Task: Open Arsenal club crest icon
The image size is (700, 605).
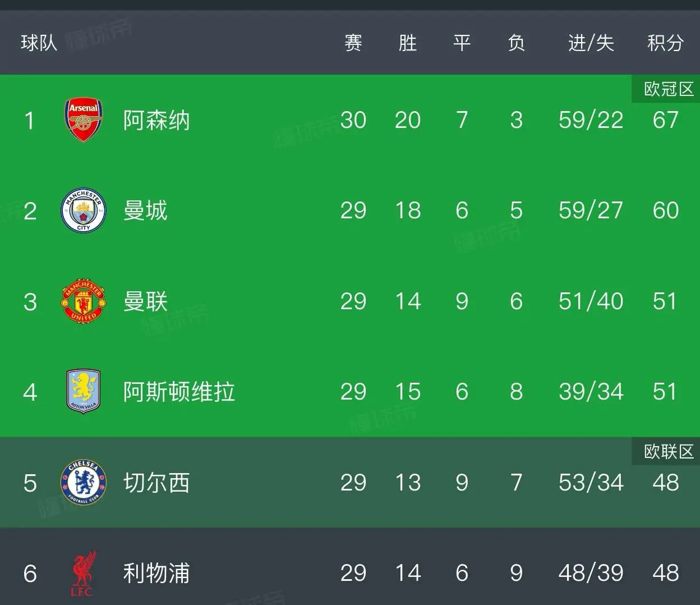Action: click(84, 120)
